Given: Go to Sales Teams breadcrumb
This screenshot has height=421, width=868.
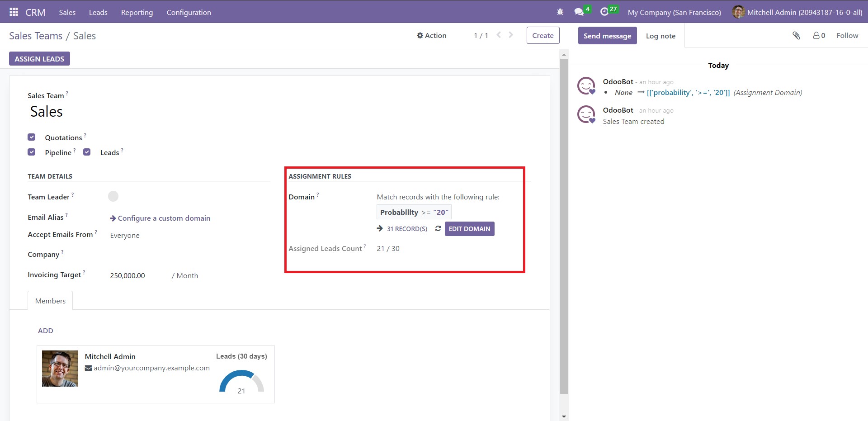Looking at the screenshot, I should pyautogui.click(x=36, y=36).
